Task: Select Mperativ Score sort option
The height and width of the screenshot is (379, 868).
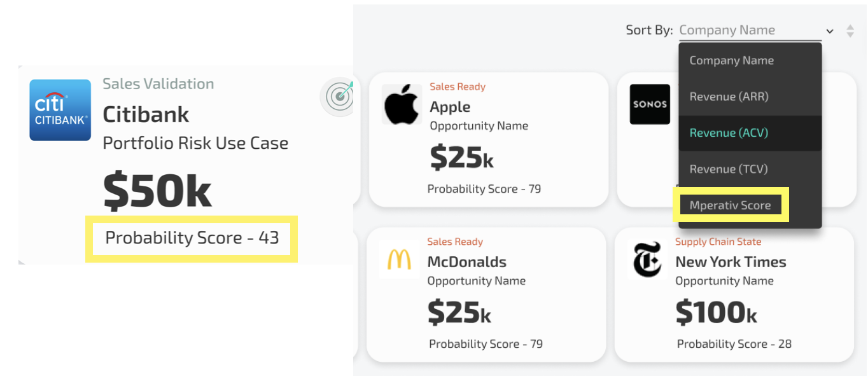Action: tap(730, 205)
